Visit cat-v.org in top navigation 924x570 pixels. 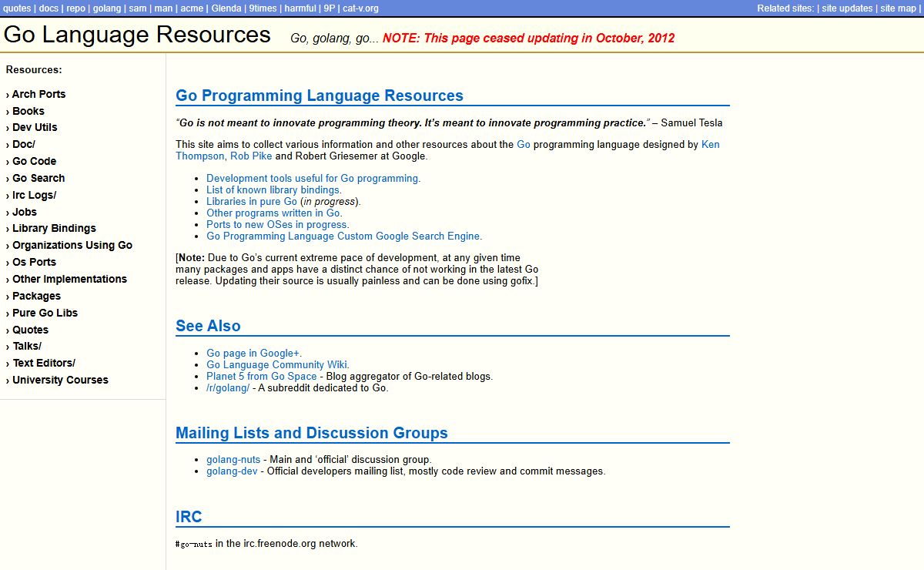pos(360,8)
